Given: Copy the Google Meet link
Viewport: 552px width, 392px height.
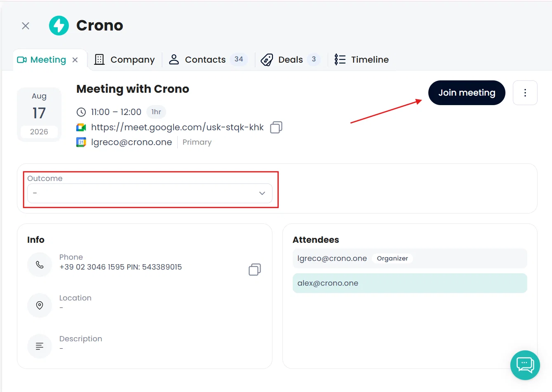Looking at the screenshot, I should (276, 127).
